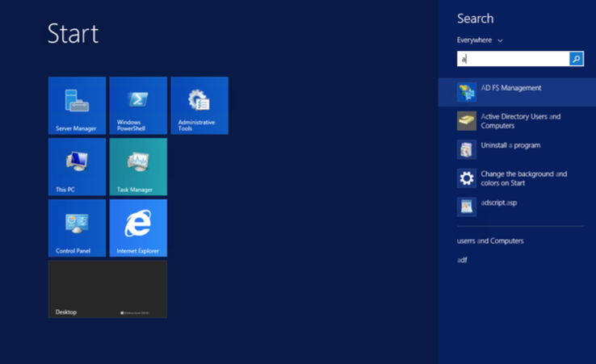Click the adscript.asp file icon
596x364 pixels.
point(467,207)
